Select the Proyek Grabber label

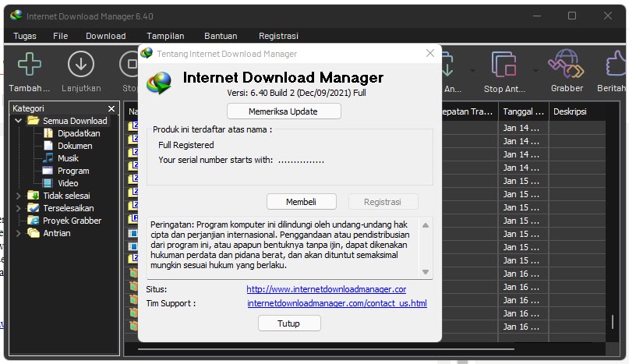(72, 221)
